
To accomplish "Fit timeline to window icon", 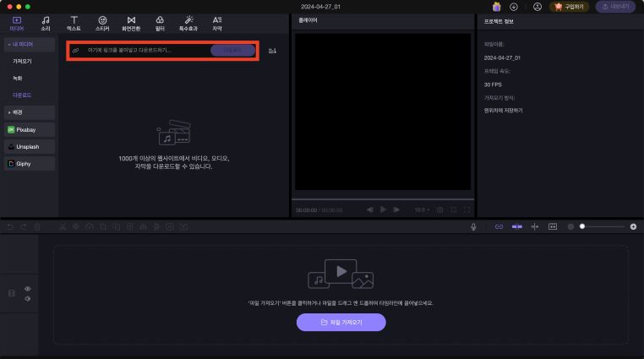I will pyautogui.click(x=553, y=227).
